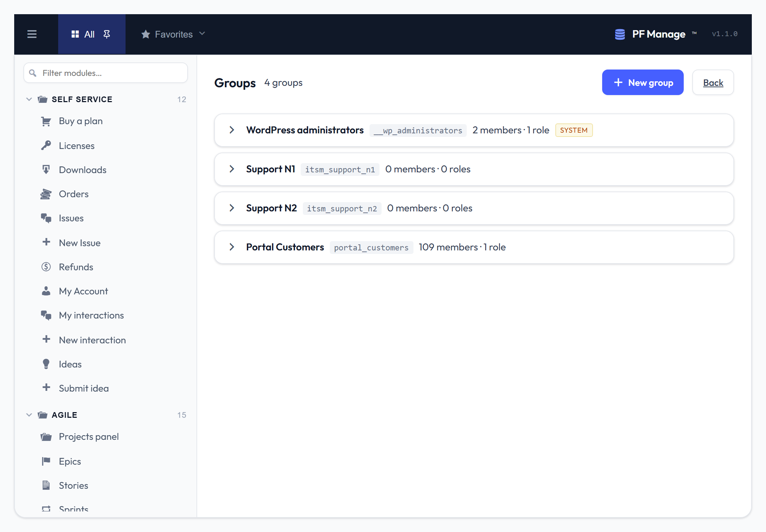766x532 pixels.
Task: Expand the Support N1 group
Action: pos(232,169)
